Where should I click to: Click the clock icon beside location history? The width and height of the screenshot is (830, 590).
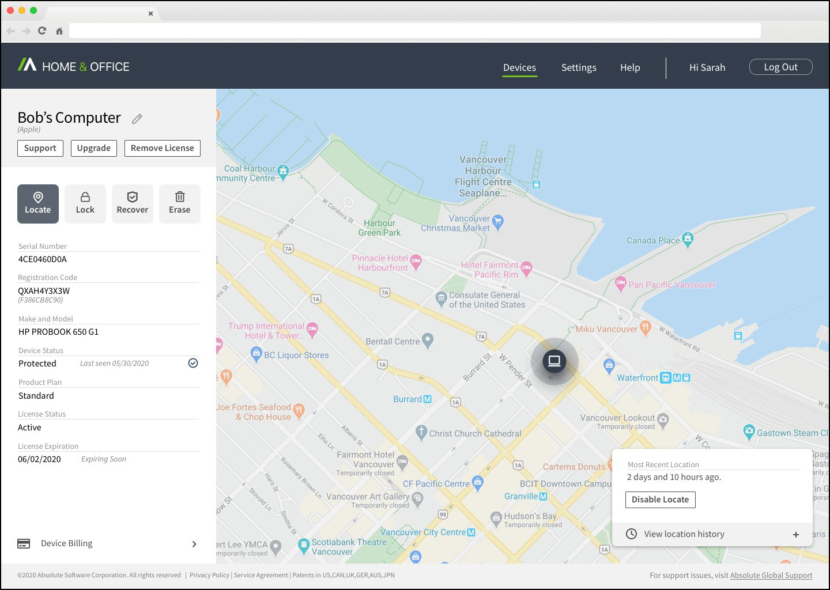pyautogui.click(x=631, y=534)
